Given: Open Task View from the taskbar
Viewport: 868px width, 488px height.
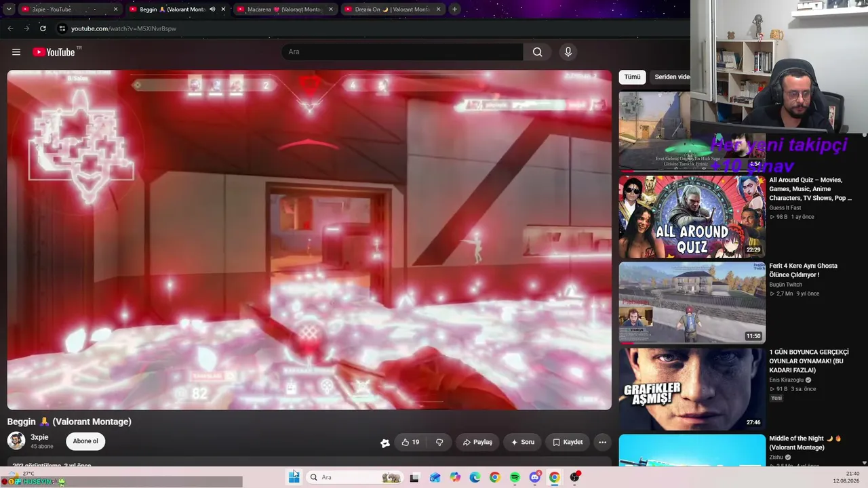Looking at the screenshot, I should [414, 477].
